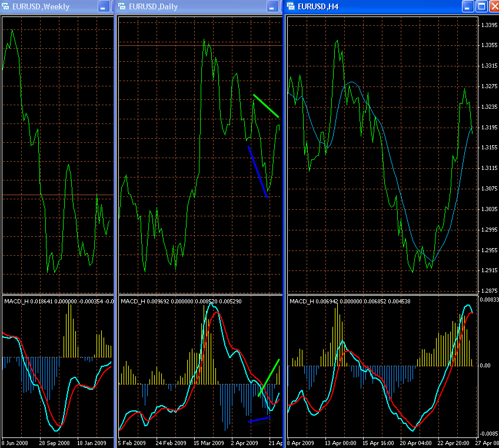Minimize the EURUSD,Daily chart window
The width and height of the screenshot is (499, 448).
pyautogui.click(x=272, y=6)
